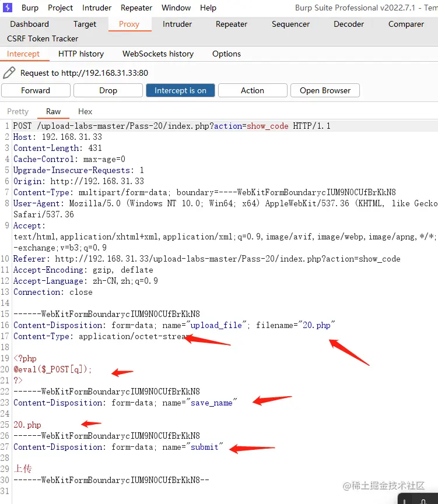This screenshot has height=504, width=438.
Task: Drop the intercepted request
Action: [x=108, y=90]
